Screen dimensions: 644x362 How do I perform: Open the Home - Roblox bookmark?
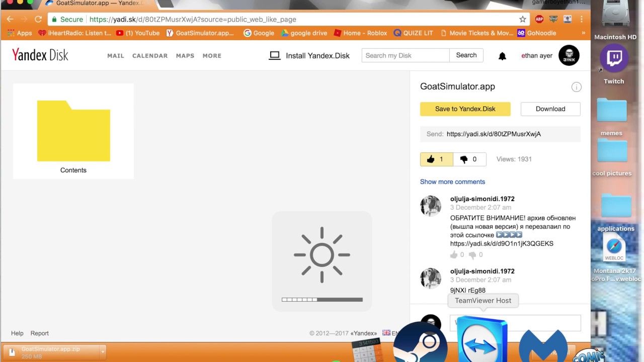coord(360,33)
